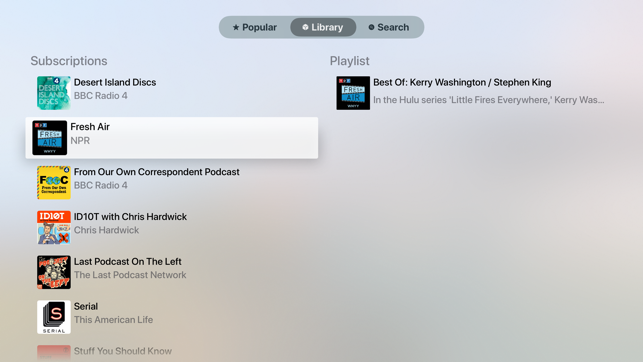
Task: Select the Serial podcast logo
Action: pos(54,317)
